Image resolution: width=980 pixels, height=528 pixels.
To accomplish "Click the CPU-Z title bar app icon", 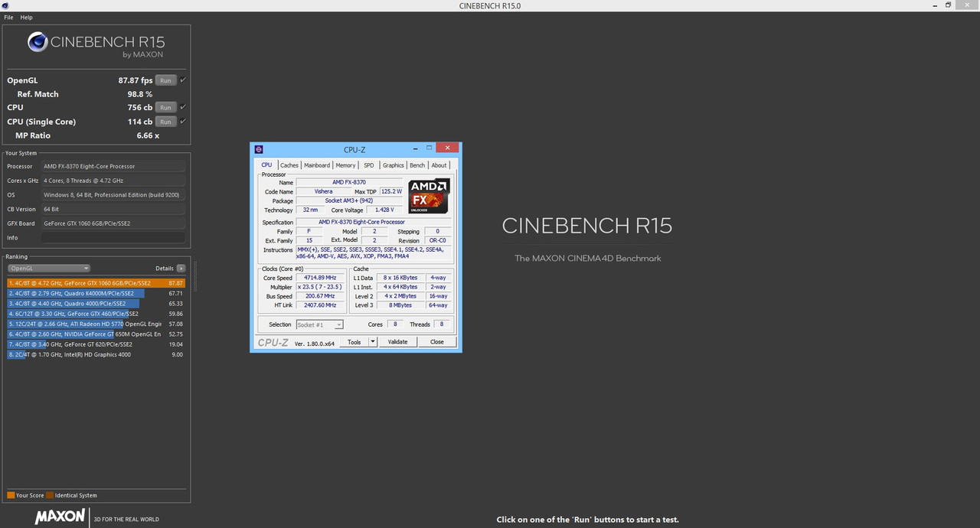I will tap(259, 149).
